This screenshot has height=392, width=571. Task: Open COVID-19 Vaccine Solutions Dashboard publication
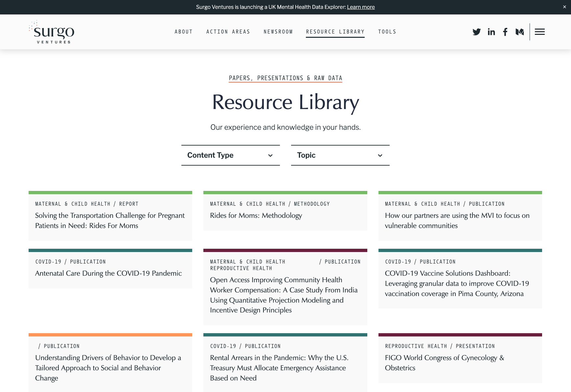click(457, 284)
